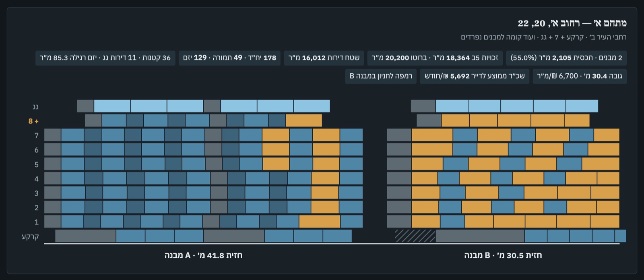
Task: Select the "זכויות בב 18,364 מ"ר" chip
Action: pyautogui.click(x=435, y=58)
